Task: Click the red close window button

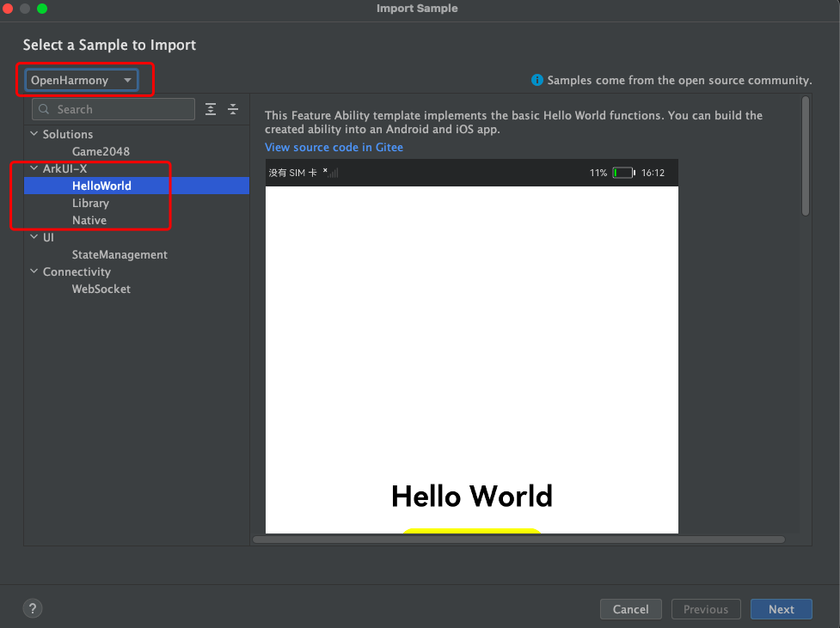Action: pyautogui.click(x=8, y=8)
